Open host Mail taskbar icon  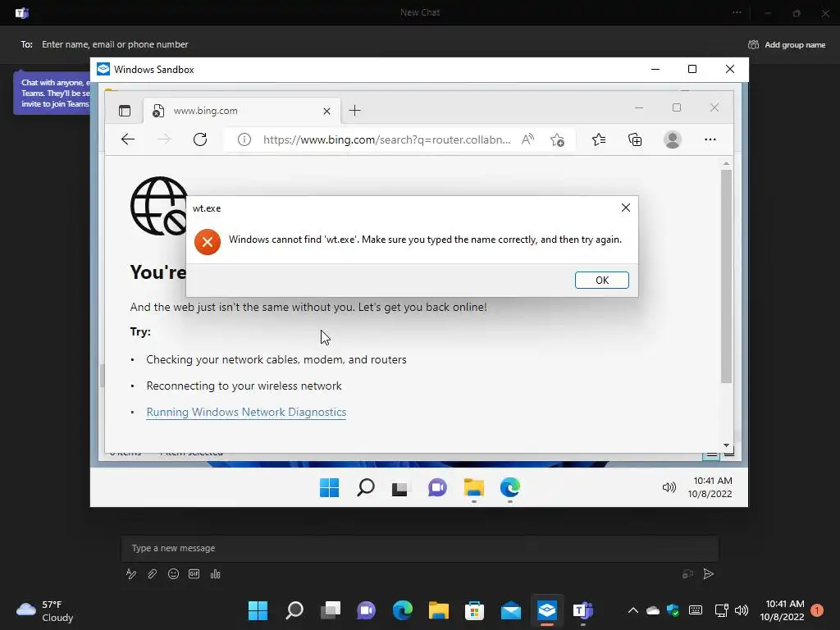[x=510, y=610]
